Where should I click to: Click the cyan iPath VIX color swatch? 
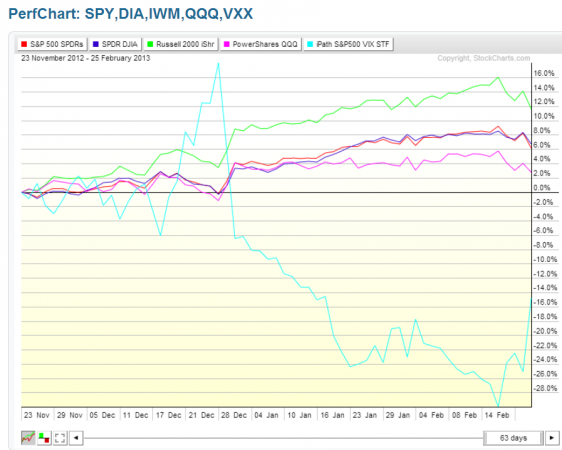click(x=310, y=44)
